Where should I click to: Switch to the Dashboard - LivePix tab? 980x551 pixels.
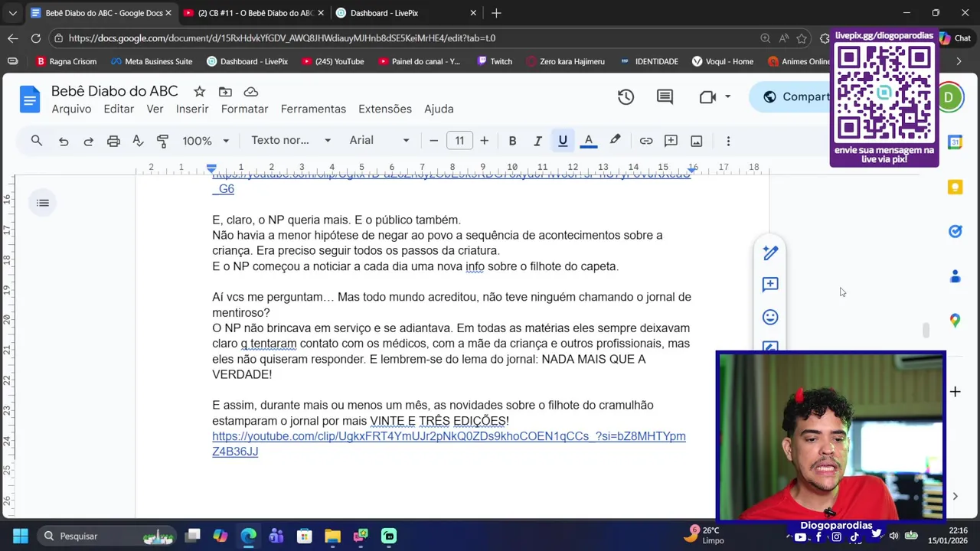click(x=407, y=13)
